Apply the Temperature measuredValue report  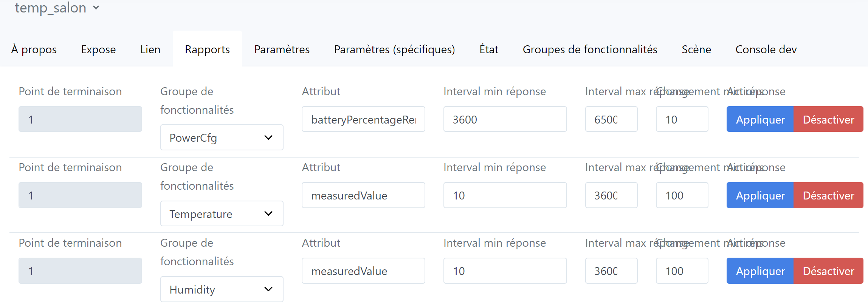[x=760, y=195]
